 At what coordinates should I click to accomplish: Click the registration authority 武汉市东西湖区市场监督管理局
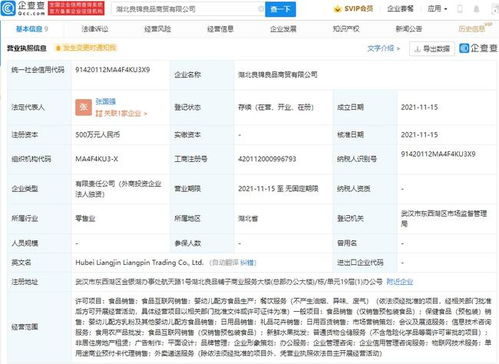point(444,218)
